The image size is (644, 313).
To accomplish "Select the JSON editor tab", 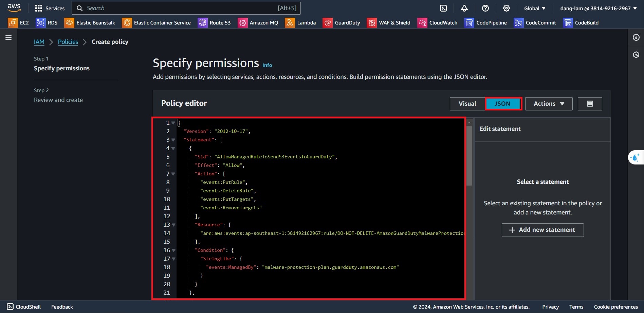I will tap(502, 104).
